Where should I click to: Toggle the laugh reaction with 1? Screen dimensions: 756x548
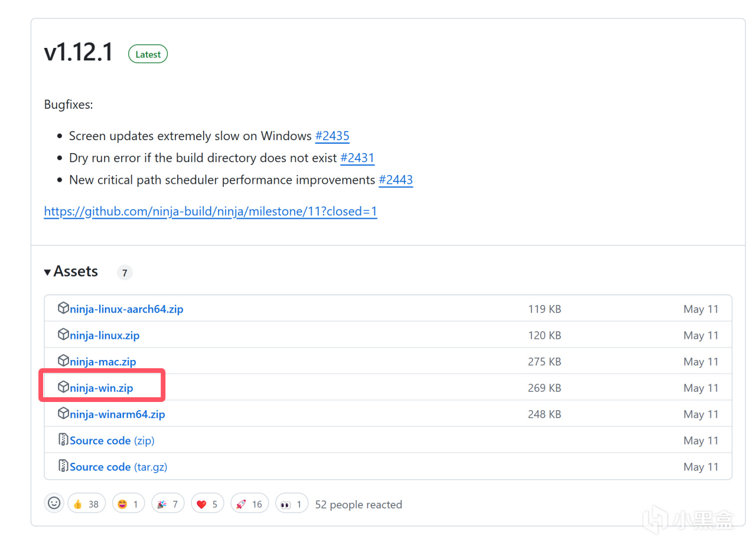128,504
